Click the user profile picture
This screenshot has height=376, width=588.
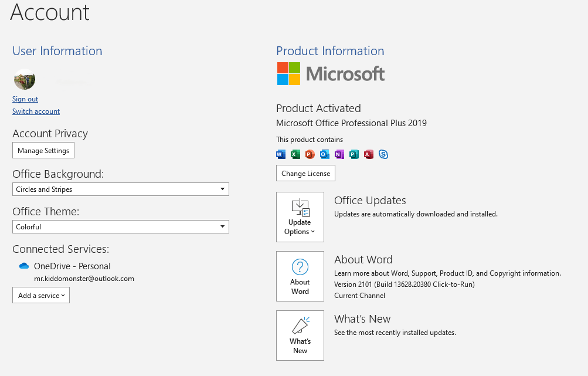pos(25,80)
